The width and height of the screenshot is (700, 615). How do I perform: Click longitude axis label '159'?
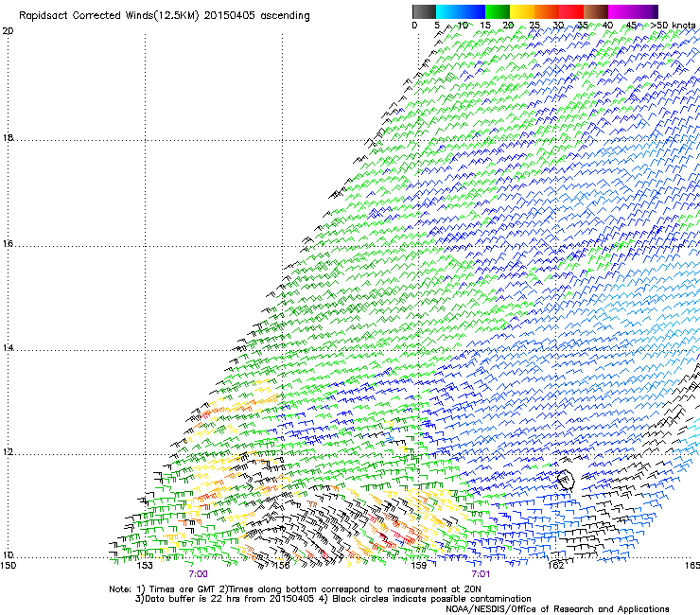pos(419,566)
